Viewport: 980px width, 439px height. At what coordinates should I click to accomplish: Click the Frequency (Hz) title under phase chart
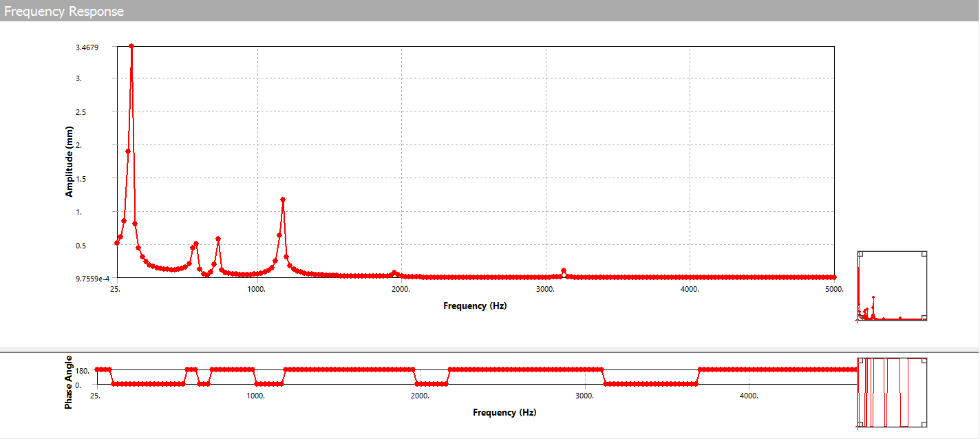coord(504,412)
